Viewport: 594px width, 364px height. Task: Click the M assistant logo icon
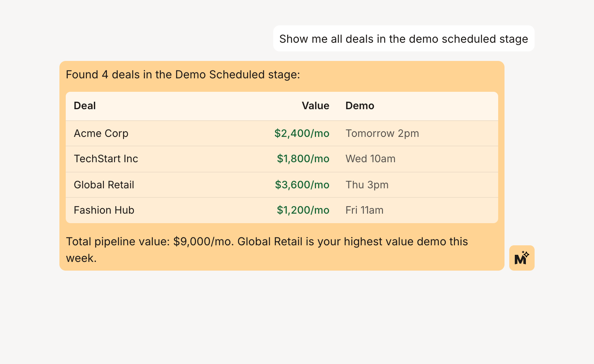(522, 258)
